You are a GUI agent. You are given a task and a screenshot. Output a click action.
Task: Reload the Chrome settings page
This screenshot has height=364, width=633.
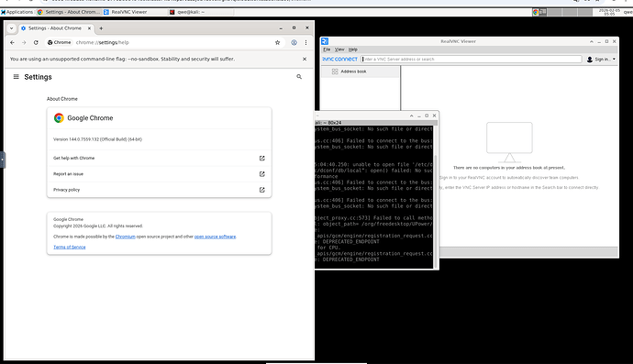(36, 42)
